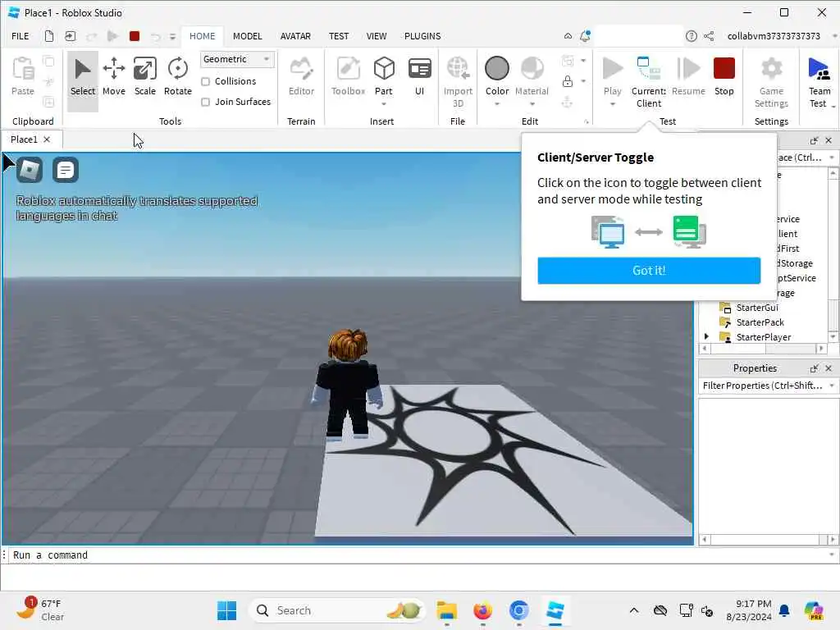Close the Place1 tab
This screenshot has width=840, height=630.
[47, 139]
